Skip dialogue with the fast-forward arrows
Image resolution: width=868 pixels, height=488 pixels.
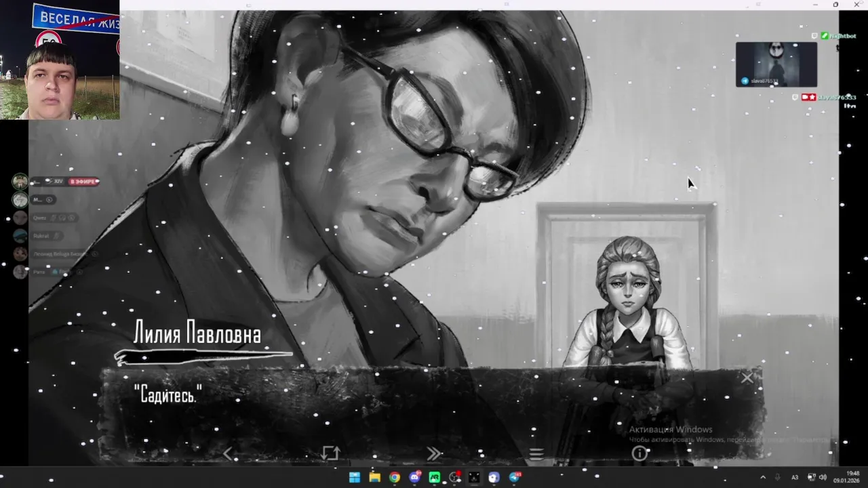coord(434,454)
